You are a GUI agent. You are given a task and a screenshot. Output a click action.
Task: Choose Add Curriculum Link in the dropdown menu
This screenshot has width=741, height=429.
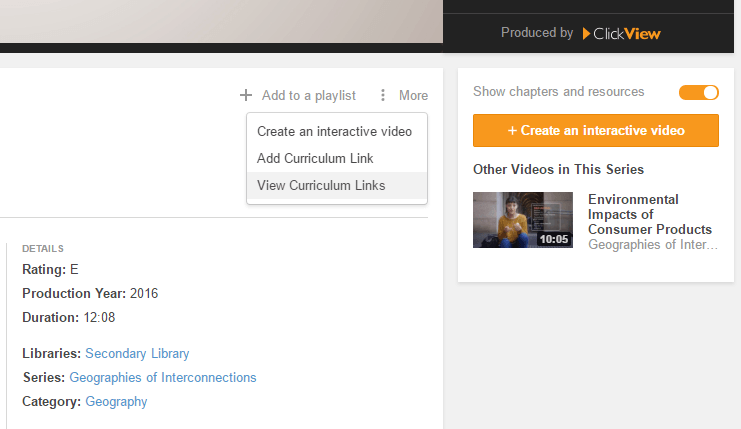click(315, 158)
